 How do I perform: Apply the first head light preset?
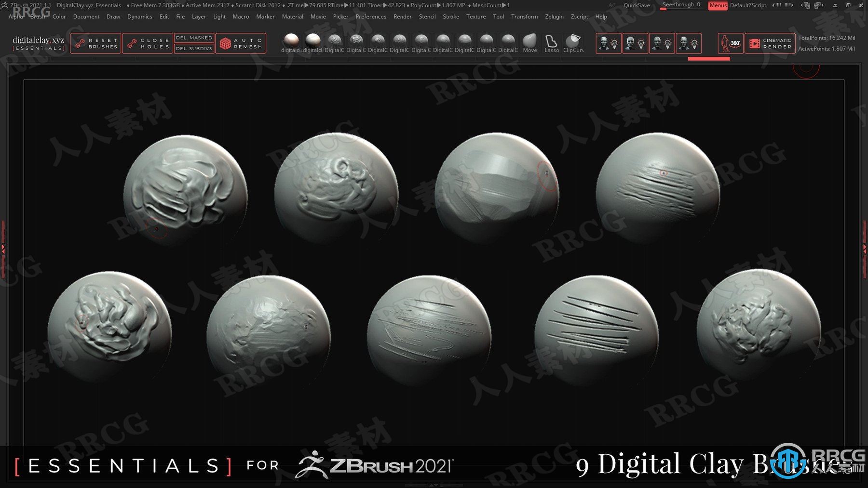click(609, 43)
